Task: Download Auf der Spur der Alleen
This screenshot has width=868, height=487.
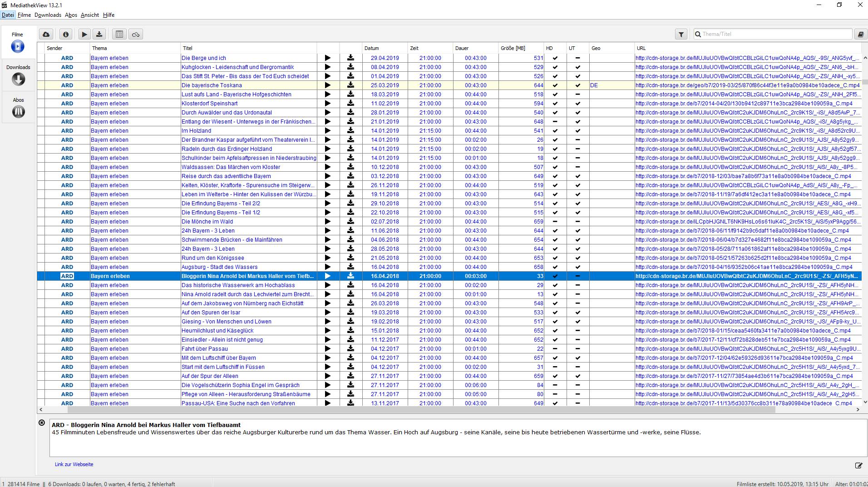Action: pos(350,376)
